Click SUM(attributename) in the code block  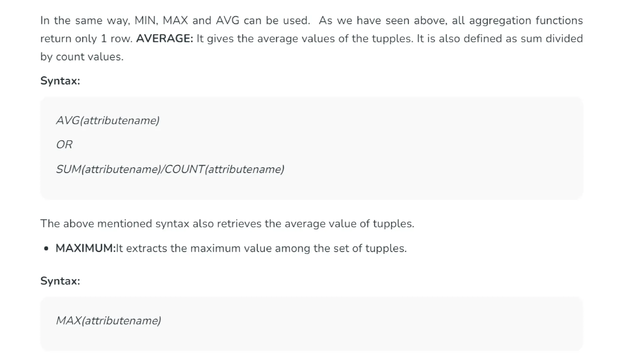point(108,169)
